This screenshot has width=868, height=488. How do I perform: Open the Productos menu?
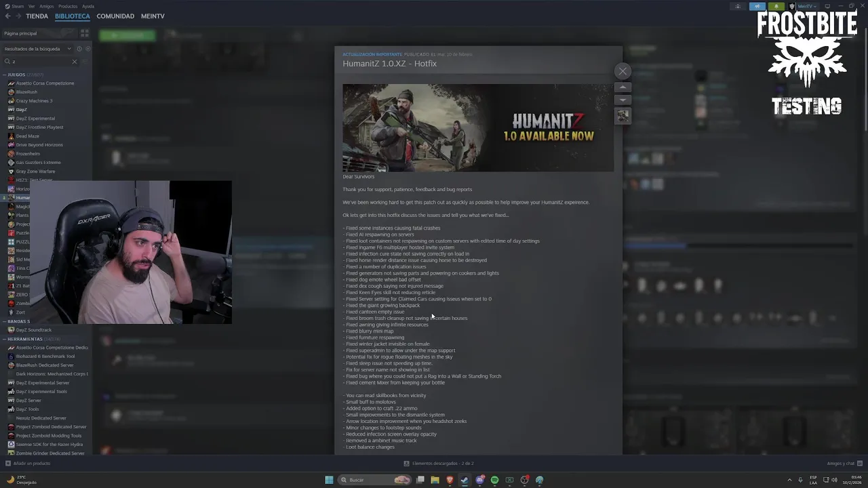click(x=68, y=6)
